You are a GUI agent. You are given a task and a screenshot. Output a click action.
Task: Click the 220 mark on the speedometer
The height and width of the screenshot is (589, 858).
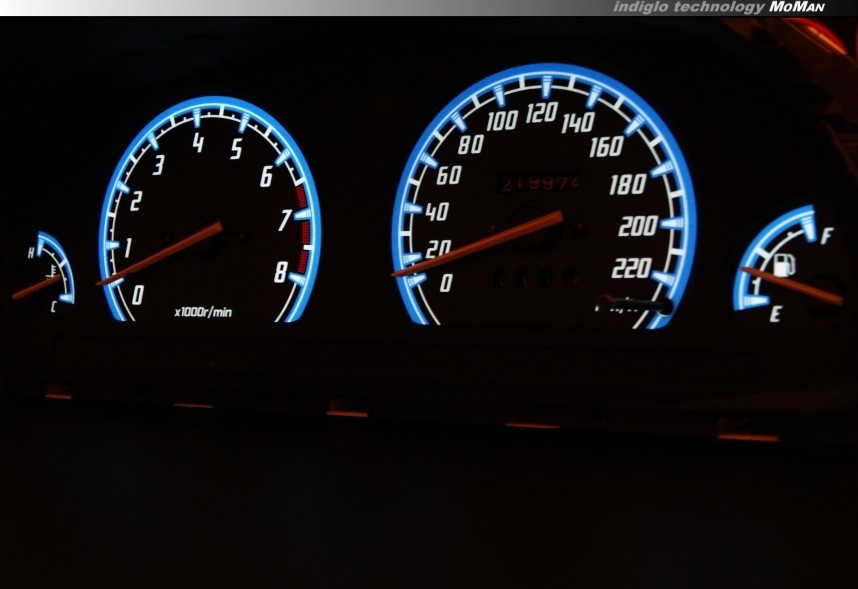coord(631,268)
